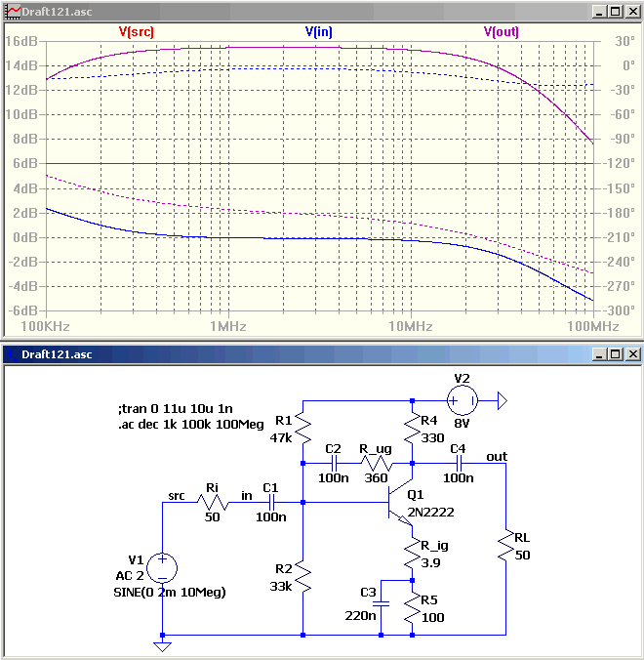Select the V(in) trace label
Image resolution: width=644 pixels, height=660 pixels.
[318, 31]
